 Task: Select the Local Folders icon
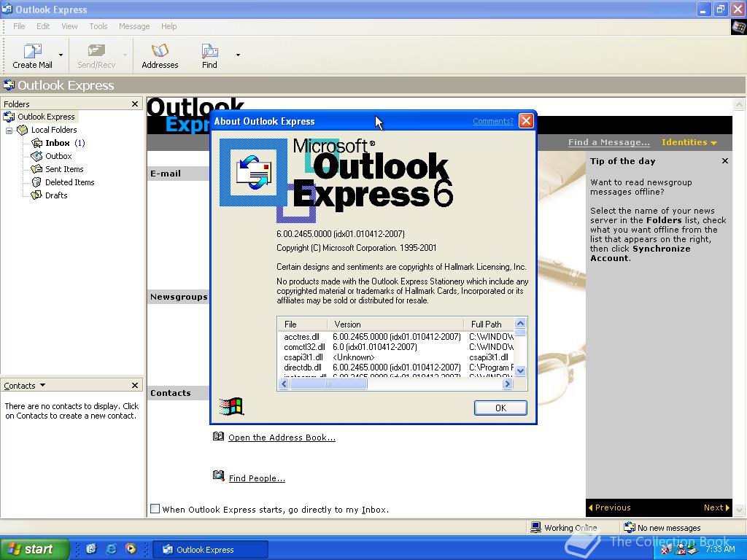tap(23, 130)
